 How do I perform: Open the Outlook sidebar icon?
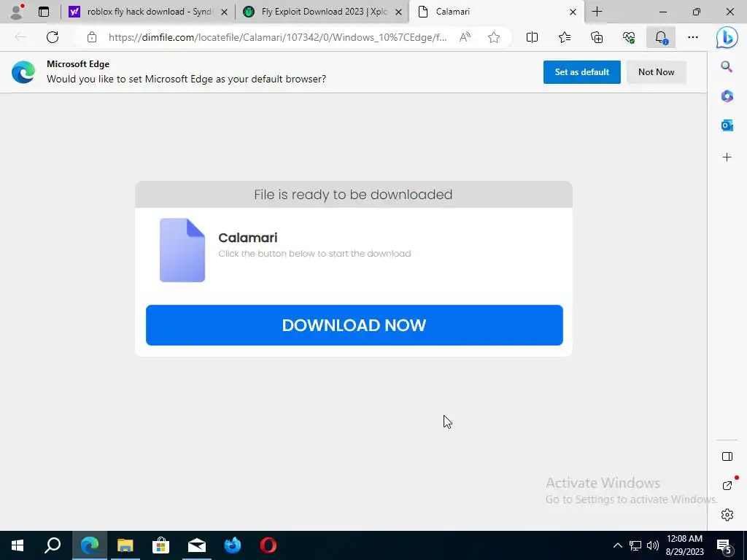(727, 125)
